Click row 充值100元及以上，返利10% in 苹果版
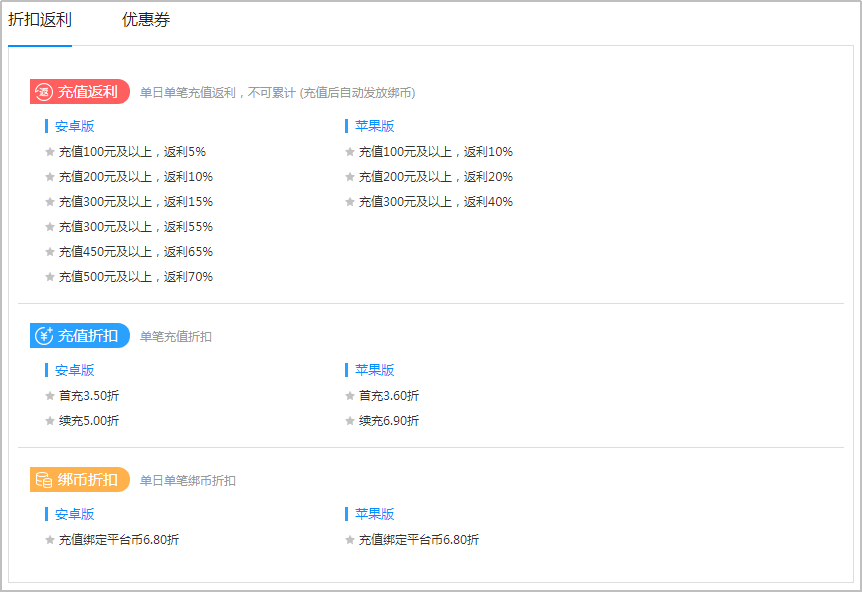The image size is (862, 592). point(435,152)
